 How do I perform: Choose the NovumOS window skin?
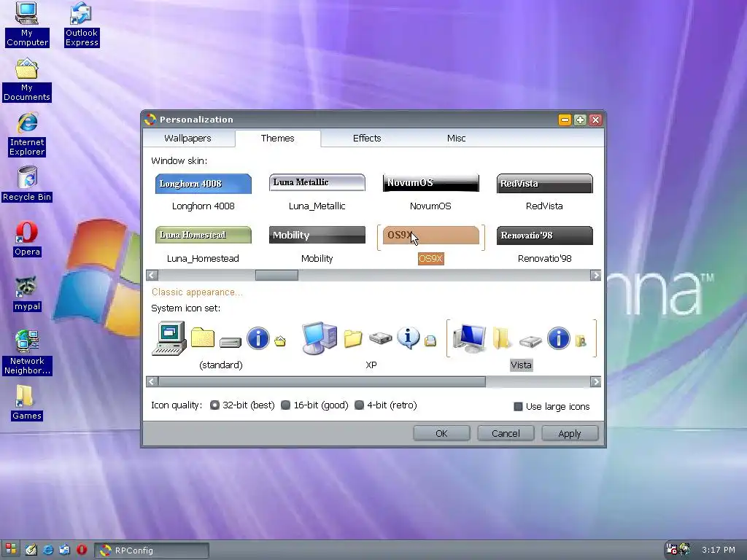tap(430, 192)
